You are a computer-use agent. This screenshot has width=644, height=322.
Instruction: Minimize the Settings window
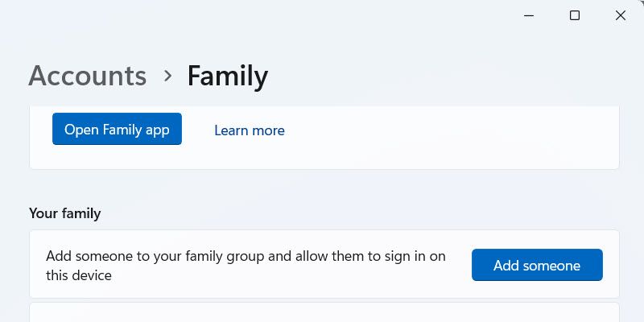[x=529, y=15]
